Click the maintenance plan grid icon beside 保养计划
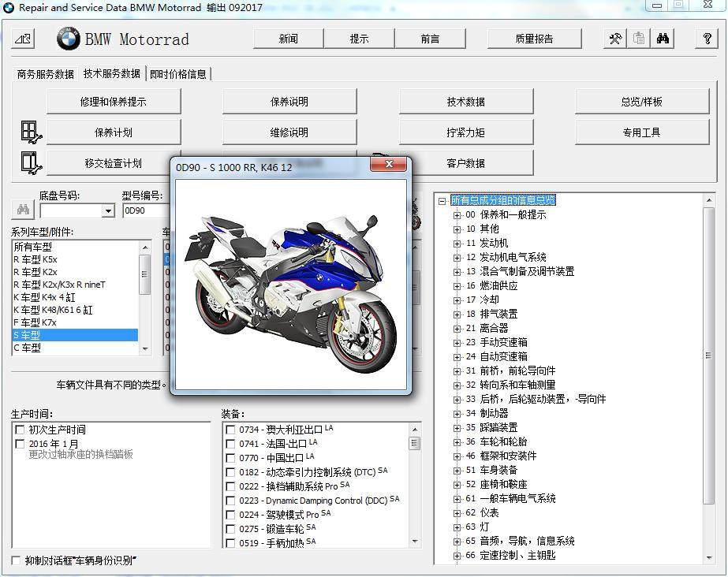The height and width of the screenshot is (577, 728). tap(31, 132)
